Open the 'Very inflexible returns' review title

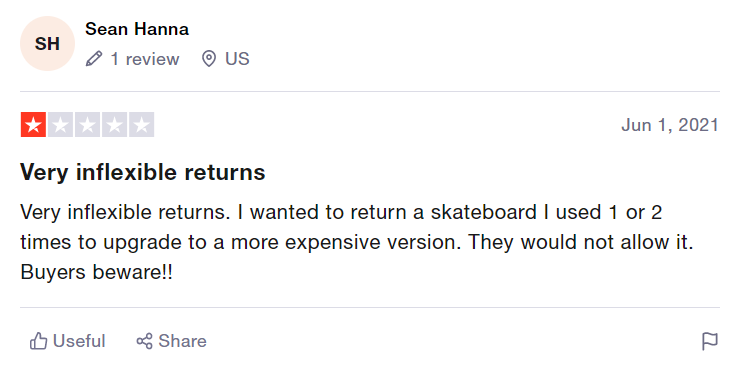tap(143, 172)
